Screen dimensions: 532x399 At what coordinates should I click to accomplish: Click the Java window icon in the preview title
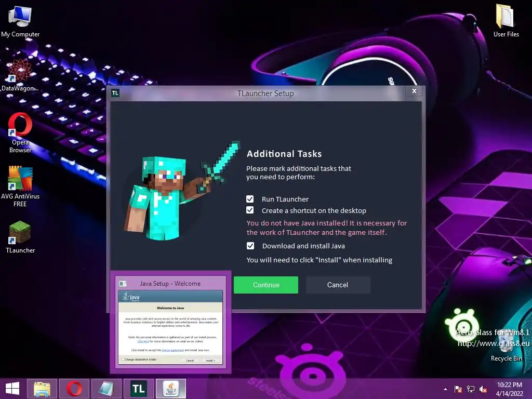pyautogui.click(x=123, y=284)
